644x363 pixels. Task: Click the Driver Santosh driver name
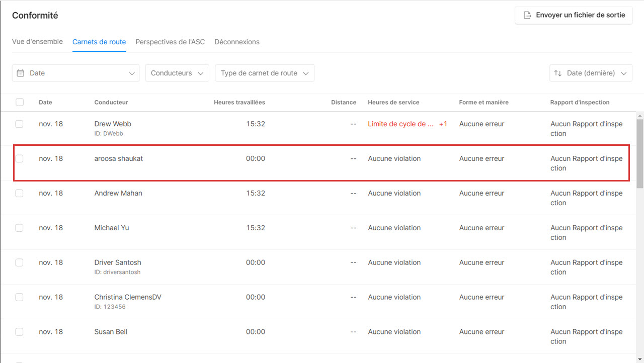[x=118, y=262]
